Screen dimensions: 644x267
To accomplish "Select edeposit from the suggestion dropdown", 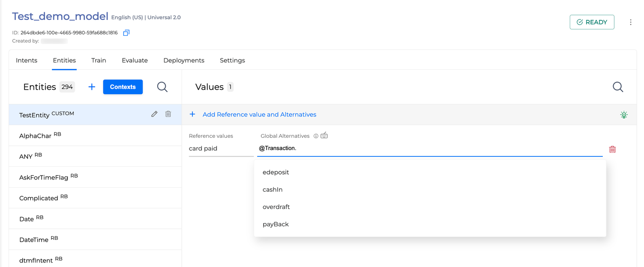I will tap(275, 172).
